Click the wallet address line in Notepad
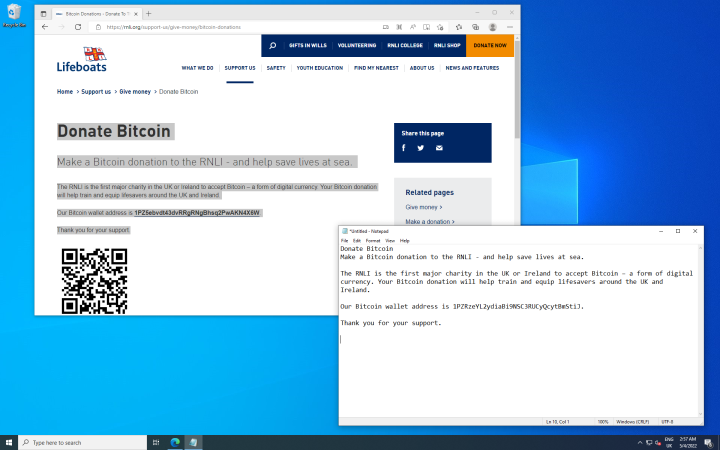 (x=462, y=306)
